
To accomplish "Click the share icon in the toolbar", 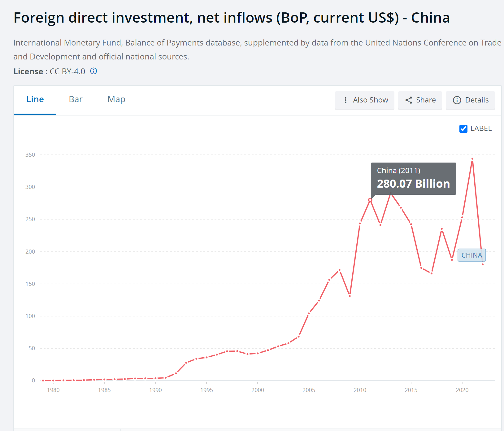I will pos(409,100).
